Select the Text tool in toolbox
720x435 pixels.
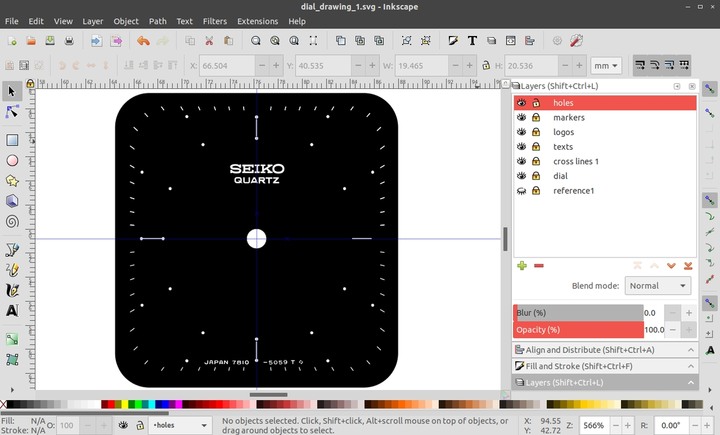(x=12, y=311)
